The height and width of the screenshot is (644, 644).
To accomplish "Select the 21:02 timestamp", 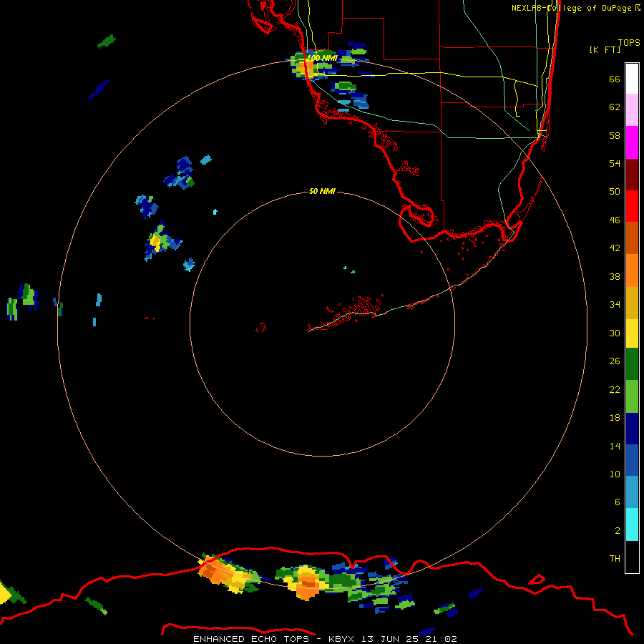I will (x=441, y=639).
